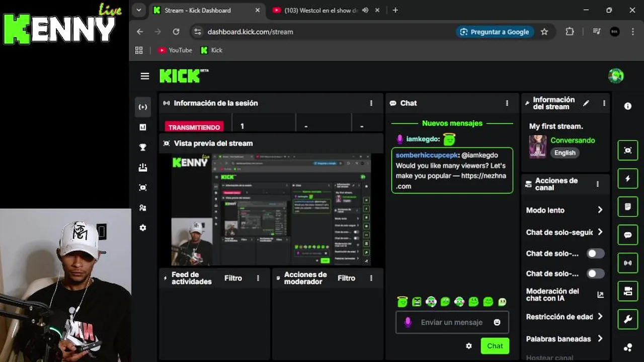Click the green Chat send button
The height and width of the screenshot is (362, 644).
495,346
